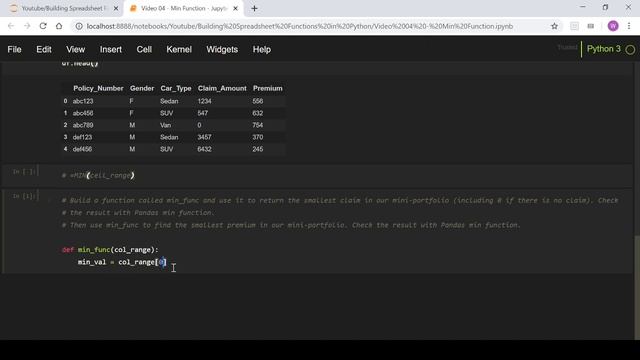Viewport: 640px width, 360px height.
Task: Click the comment about smallest premium
Action: coord(291,225)
